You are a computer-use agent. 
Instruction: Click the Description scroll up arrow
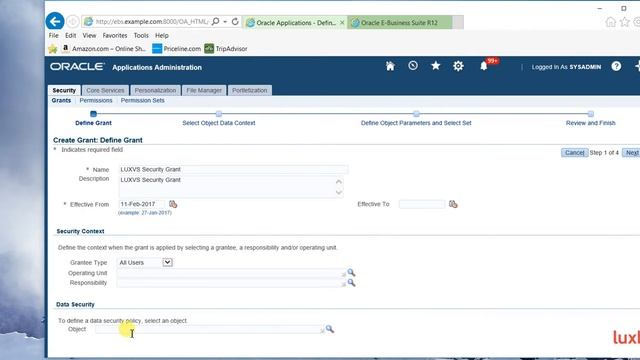[339, 181]
